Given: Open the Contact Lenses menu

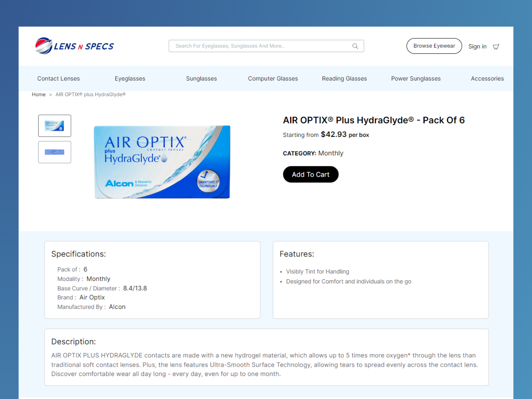Looking at the screenshot, I should click(59, 79).
